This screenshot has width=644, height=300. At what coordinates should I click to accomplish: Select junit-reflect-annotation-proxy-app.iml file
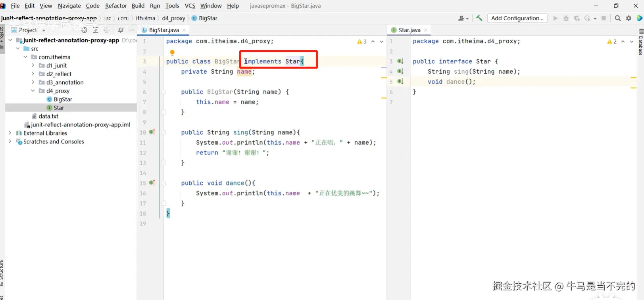pos(77,124)
